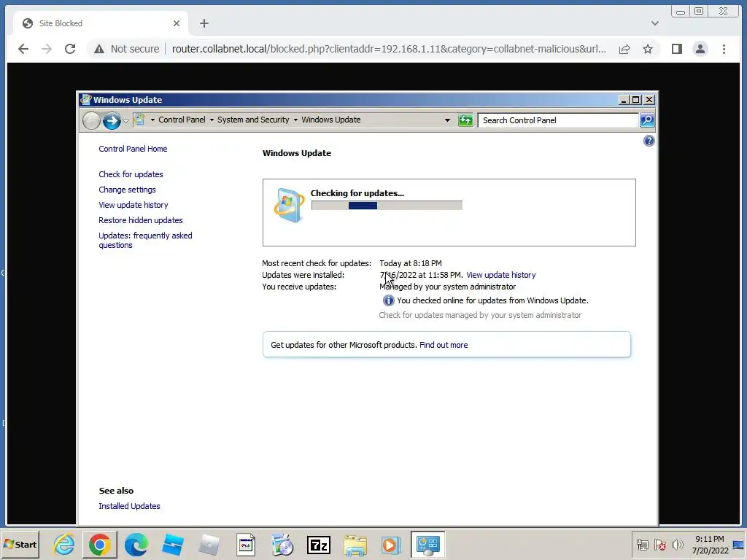Share this page via Chrome share icon
Image resolution: width=747 pixels, height=560 pixels.
coord(624,49)
